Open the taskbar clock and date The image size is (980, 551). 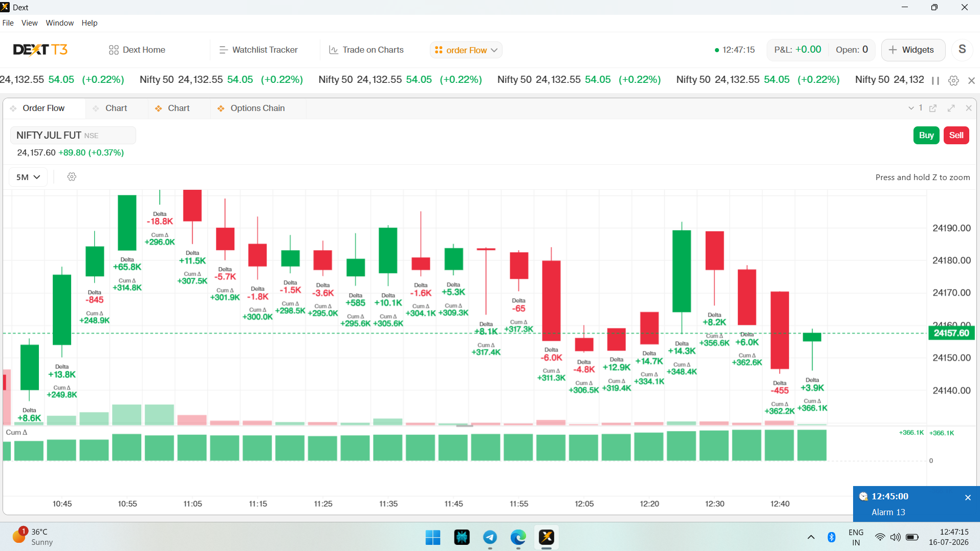pos(948,537)
